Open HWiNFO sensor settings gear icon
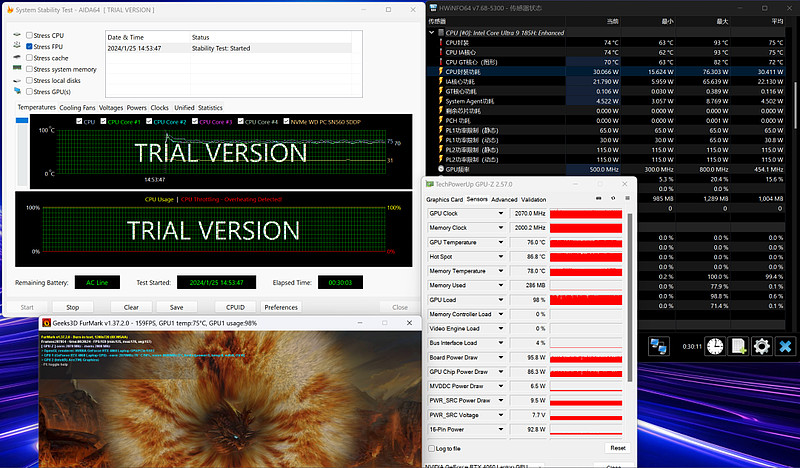This screenshot has width=800, height=468. tap(762, 346)
